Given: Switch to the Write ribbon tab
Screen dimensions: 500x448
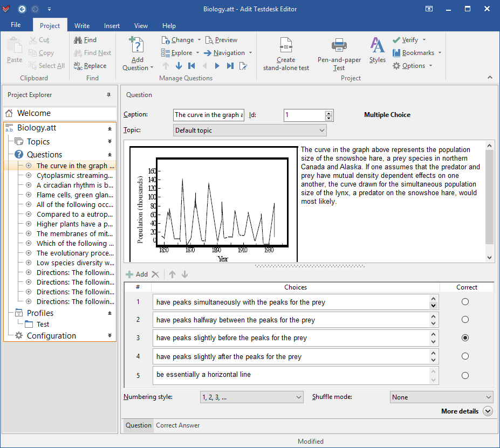Looking at the screenshot, I should tap(82, 25).
